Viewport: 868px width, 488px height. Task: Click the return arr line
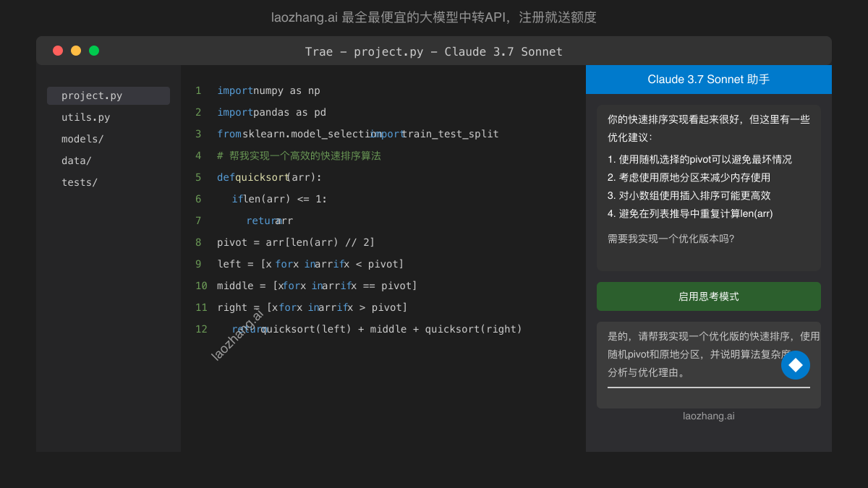click(269, 221)
